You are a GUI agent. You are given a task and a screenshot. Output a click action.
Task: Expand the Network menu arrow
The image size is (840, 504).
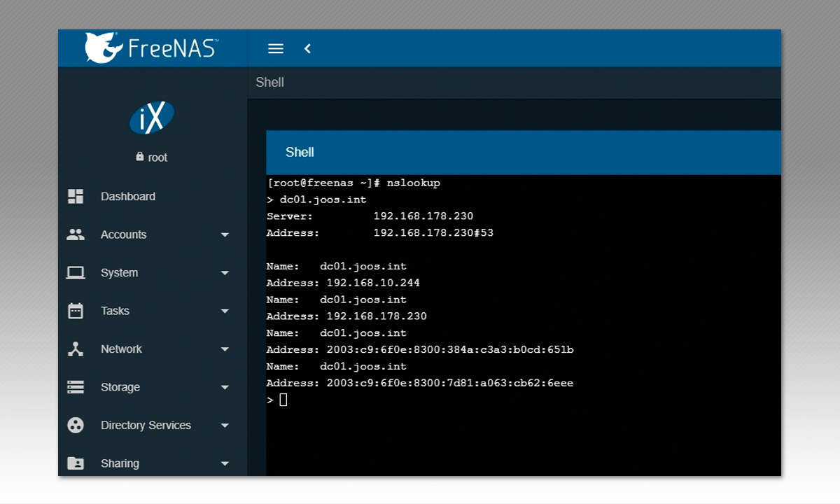coord(225,349)
